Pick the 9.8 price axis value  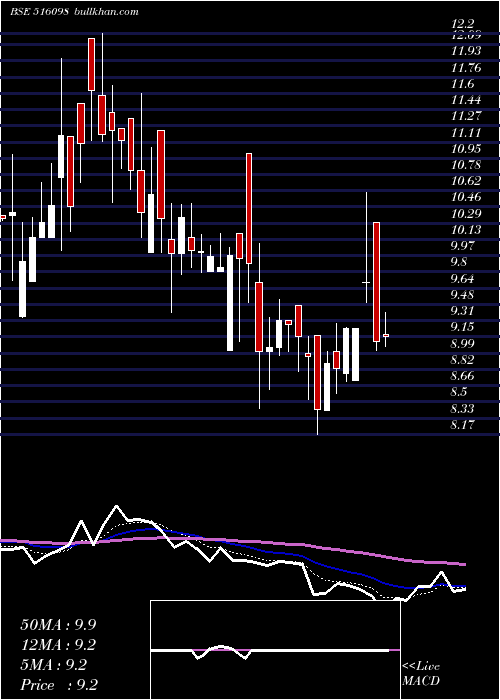click(x=459, y=262)
